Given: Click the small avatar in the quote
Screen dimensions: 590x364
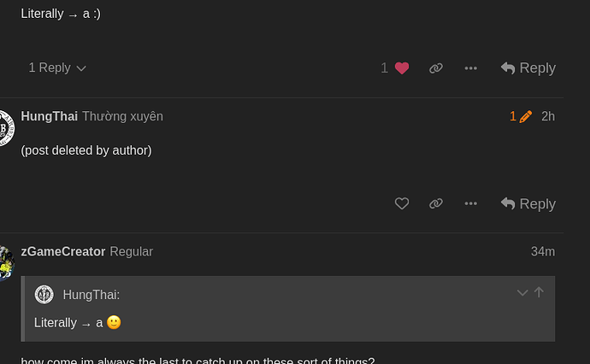Looking at the screenshot, I should pos(44,295).
